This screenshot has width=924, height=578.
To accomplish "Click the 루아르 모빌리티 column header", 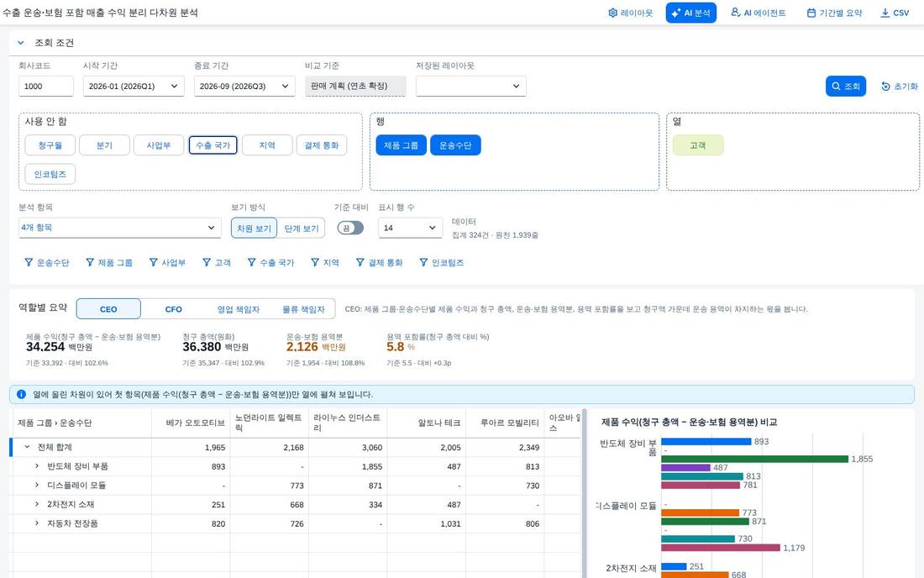I will tap(505, 423).
